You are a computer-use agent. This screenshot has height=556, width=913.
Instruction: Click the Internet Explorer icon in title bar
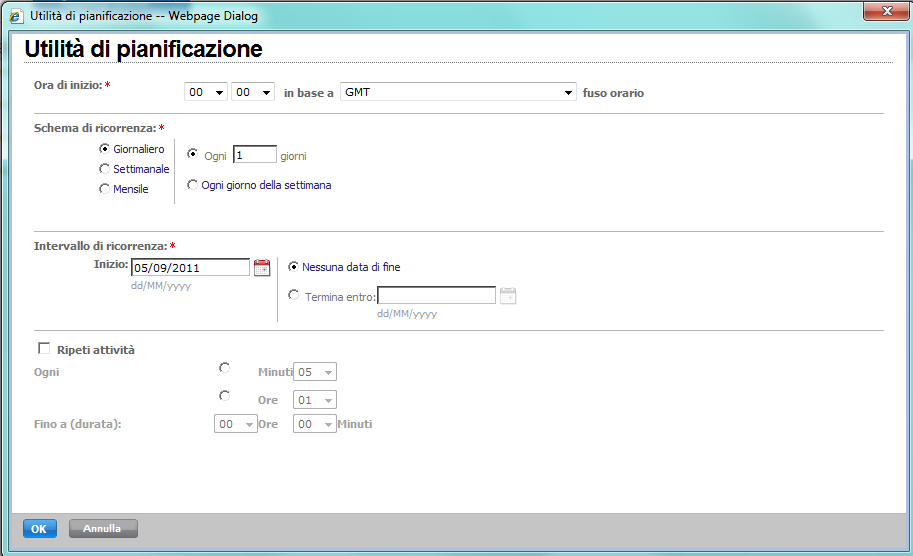(16, 16)
